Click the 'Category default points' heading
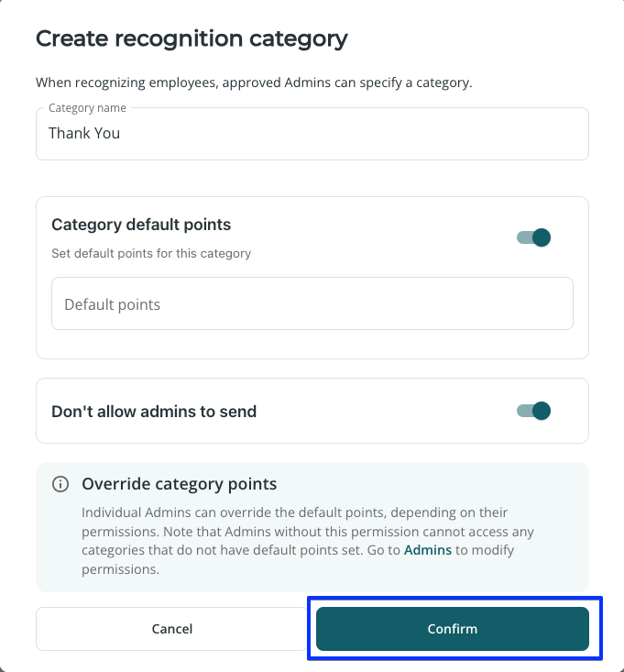 coord(141,225)
